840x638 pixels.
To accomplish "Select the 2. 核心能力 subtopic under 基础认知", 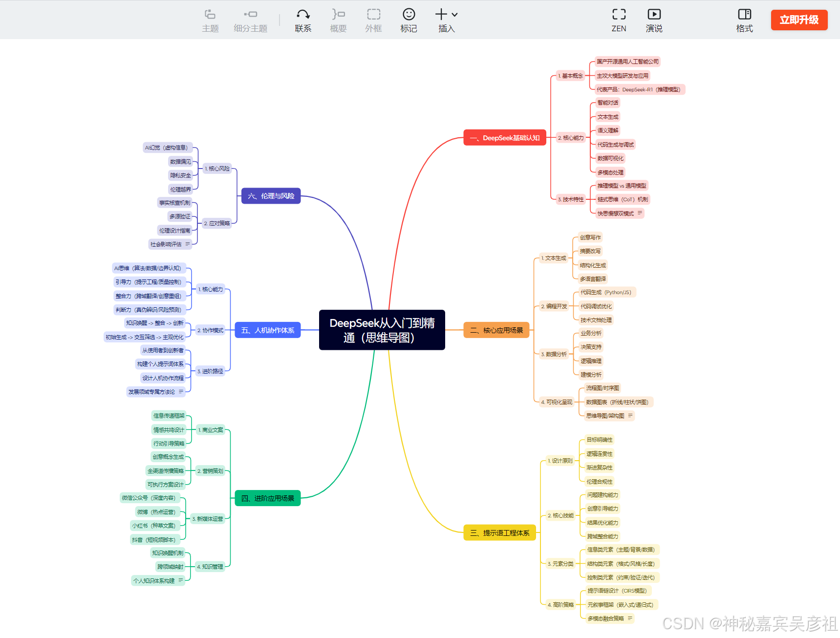I will click(571, 138).
